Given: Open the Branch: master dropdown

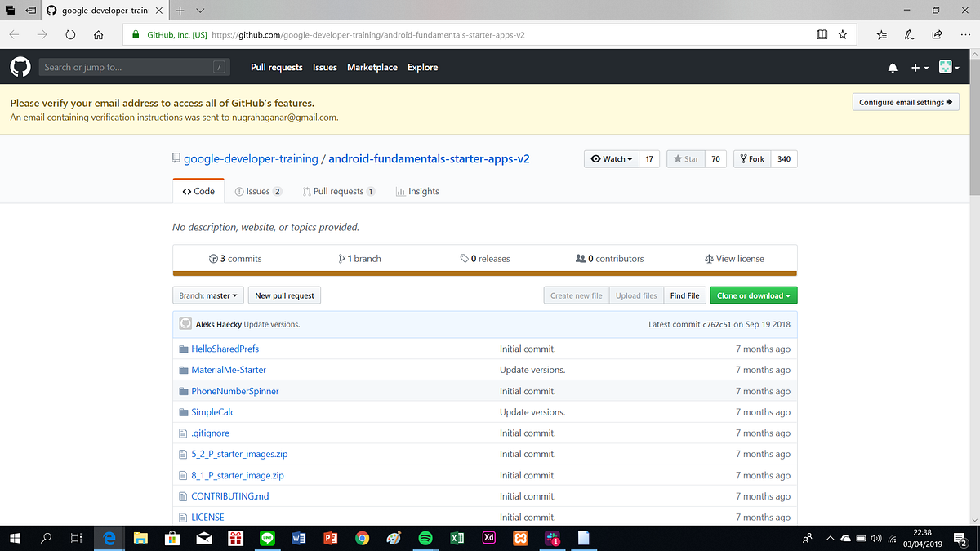Looking at the screenshot, I should (207, 295).
